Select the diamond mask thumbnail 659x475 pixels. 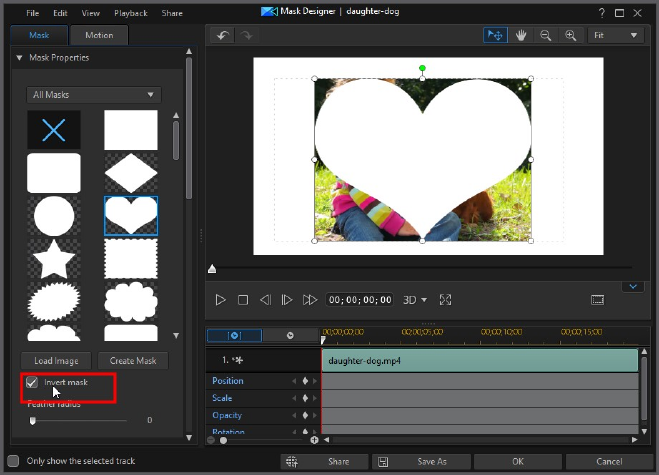131,173
